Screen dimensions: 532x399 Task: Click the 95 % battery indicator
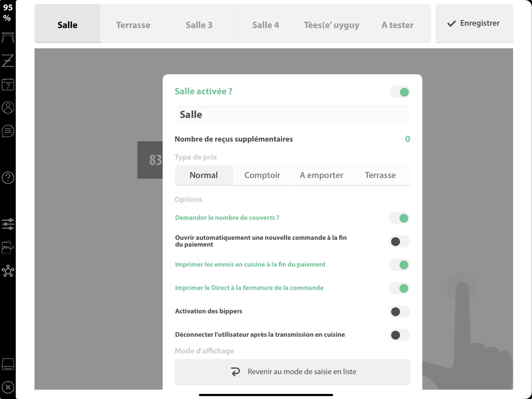pos(8,12)
